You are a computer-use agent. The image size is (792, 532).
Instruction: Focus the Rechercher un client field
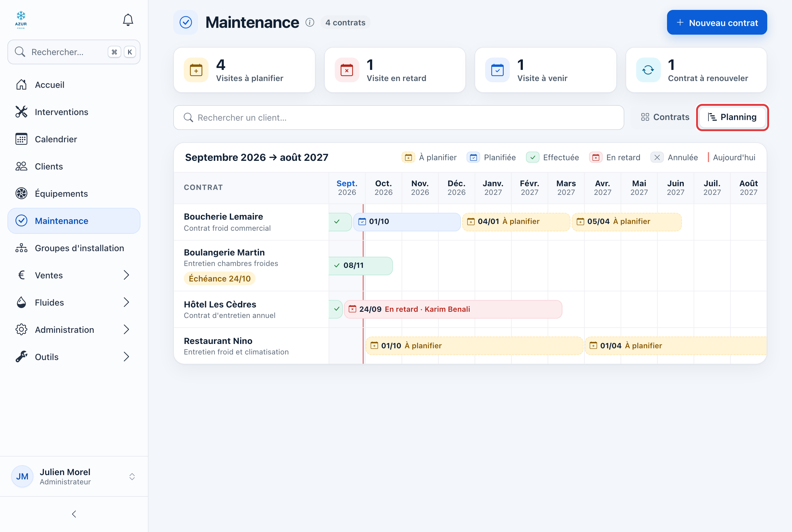click(398, 118)
